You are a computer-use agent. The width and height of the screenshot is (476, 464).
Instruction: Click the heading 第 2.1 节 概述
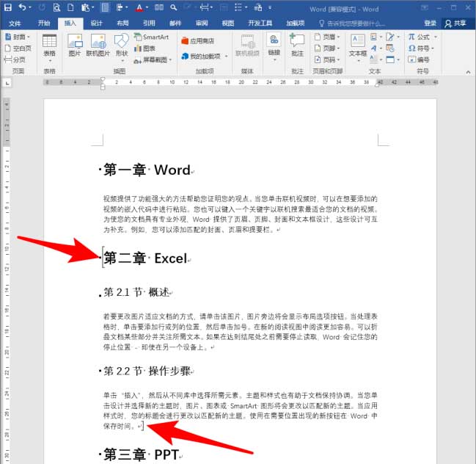coord(136,292)
